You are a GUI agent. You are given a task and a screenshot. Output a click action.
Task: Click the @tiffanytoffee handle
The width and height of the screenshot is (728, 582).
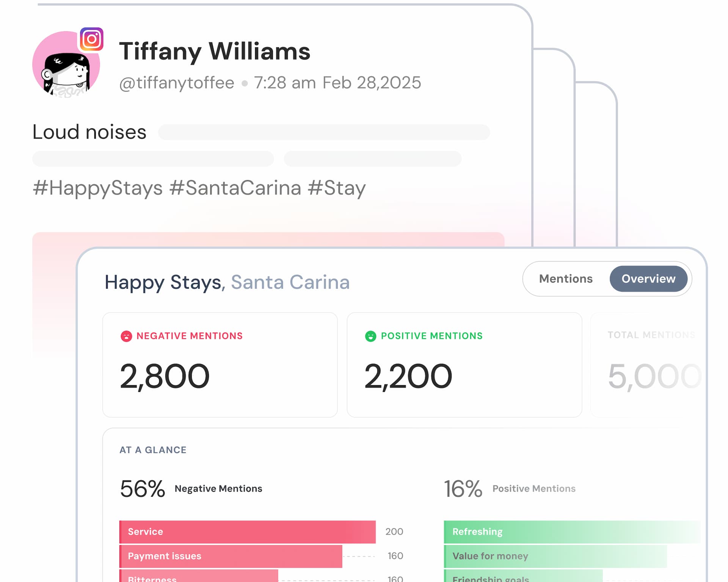click(x=177, y=83)
